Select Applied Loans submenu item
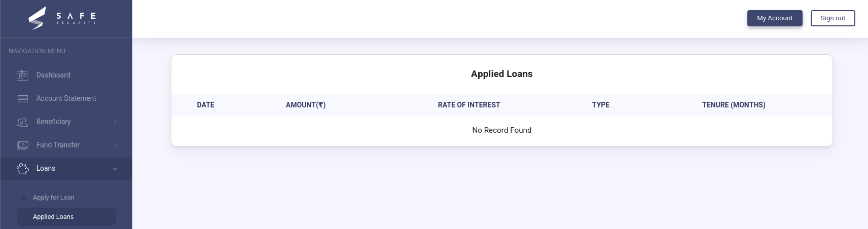Image resolution: width=868 pixels, height=229 pixels. [53, 217]
